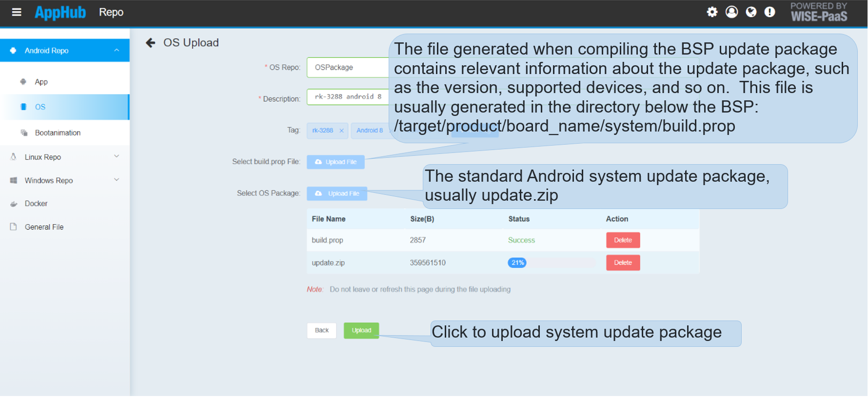Click the Windows Repo icon
The height and width of the screenshot is (397, 868).
[x=14, y=180]
